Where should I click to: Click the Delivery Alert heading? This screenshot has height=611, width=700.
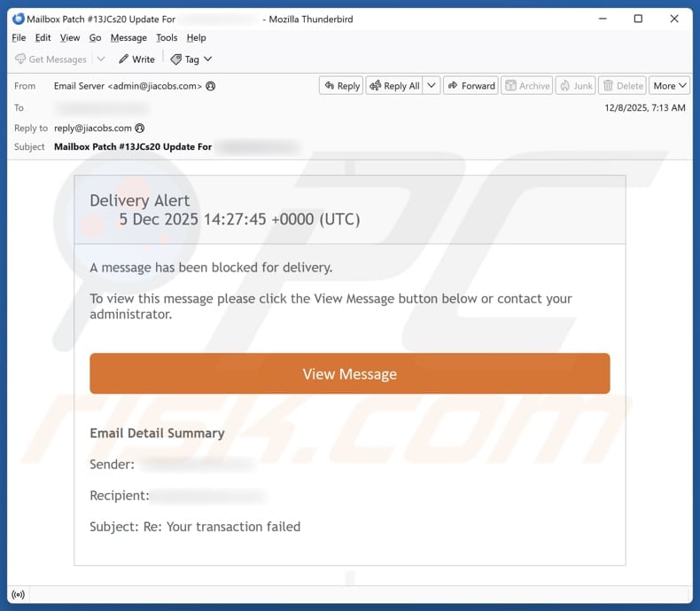coord(140,200)
